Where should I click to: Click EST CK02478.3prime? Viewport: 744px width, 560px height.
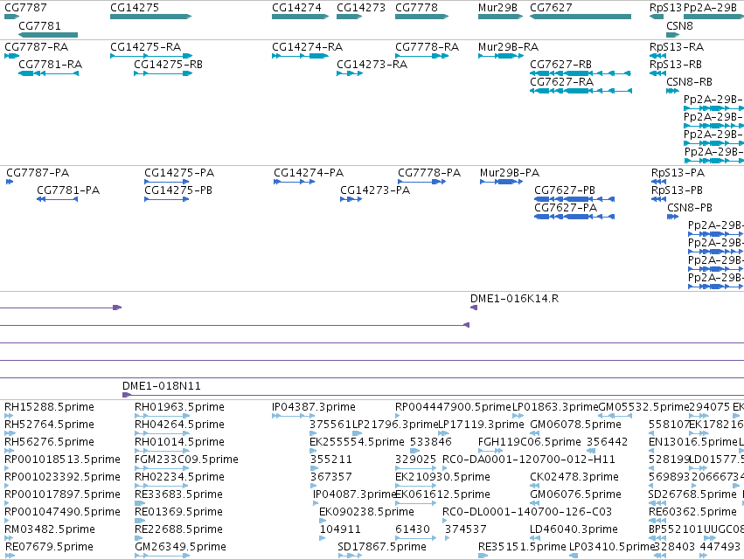[535, 486]
